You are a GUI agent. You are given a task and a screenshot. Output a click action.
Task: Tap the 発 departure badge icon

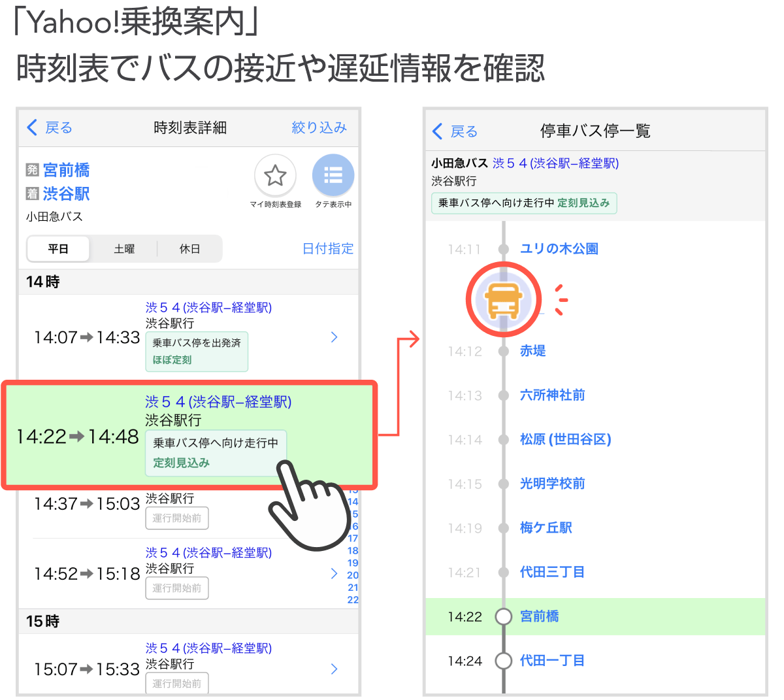pyautogui.click(x=33, y=170)
